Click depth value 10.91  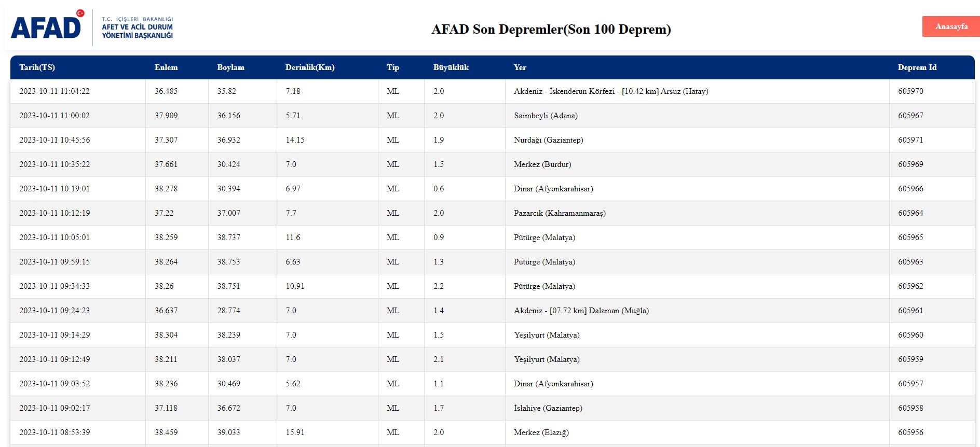(295, 286)
